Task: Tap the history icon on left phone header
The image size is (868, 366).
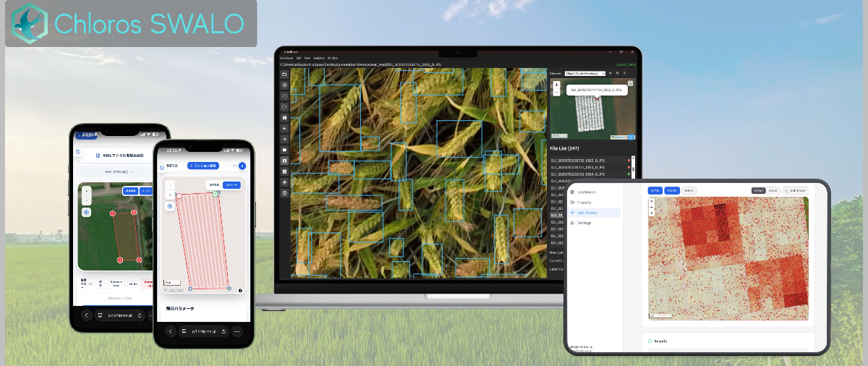Action: [78, 153]
